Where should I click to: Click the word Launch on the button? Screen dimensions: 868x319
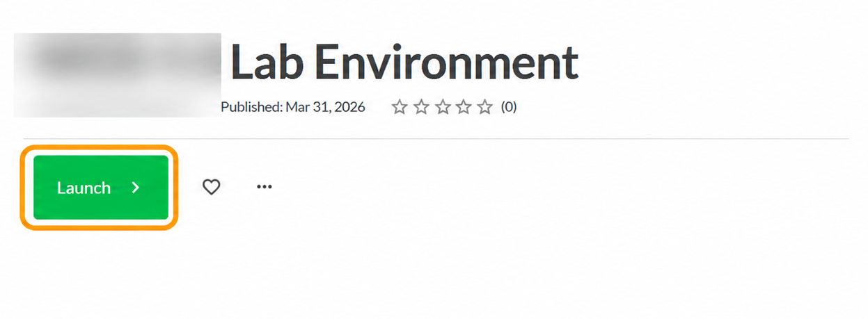pos(84,188)
